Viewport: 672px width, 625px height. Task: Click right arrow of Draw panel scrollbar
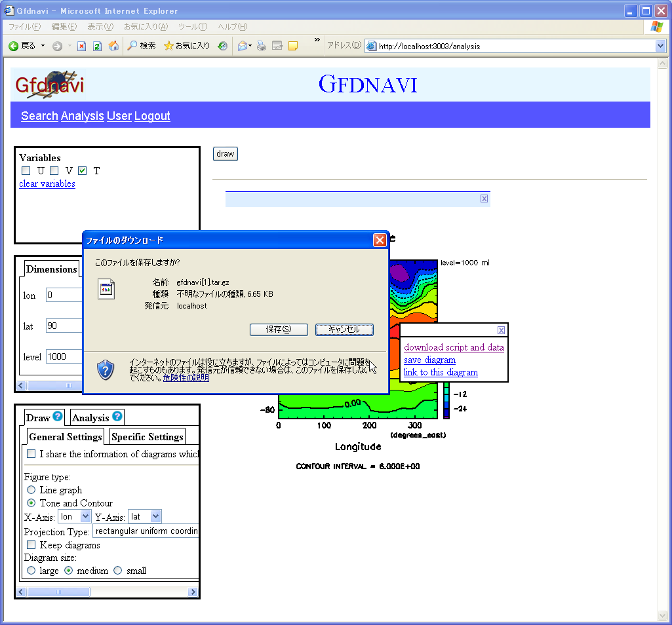pos(193,592)
